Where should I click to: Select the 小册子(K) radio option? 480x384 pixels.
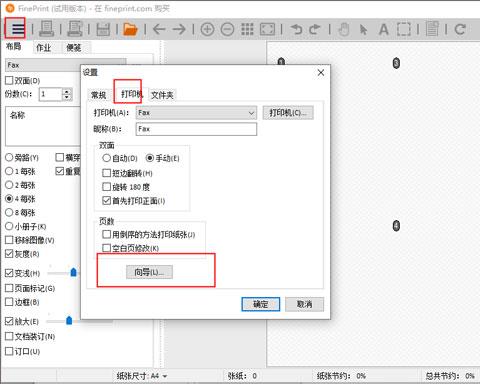[x=9, y=226]
